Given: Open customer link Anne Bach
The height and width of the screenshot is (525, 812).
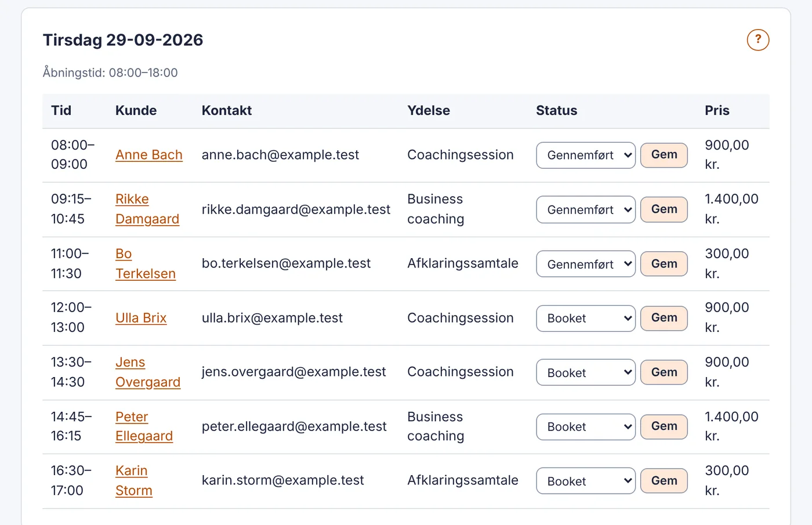Looking at the screenshot, I should coord(149,155).
